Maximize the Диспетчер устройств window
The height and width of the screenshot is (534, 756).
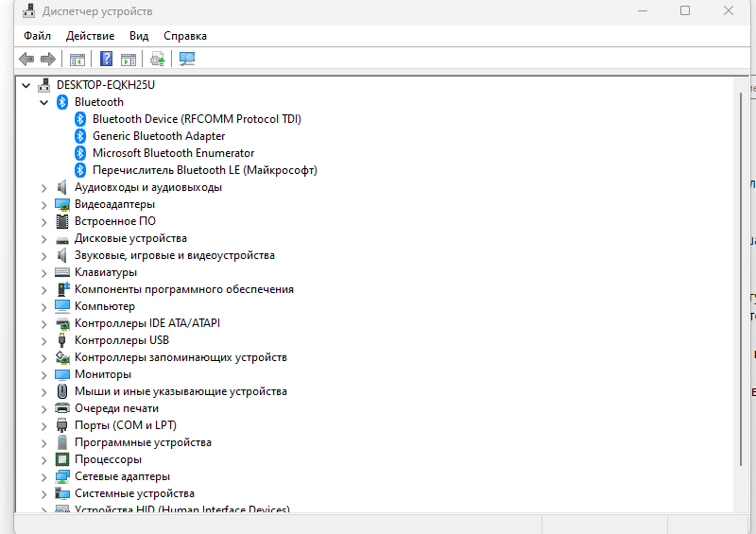pos(684,10)
